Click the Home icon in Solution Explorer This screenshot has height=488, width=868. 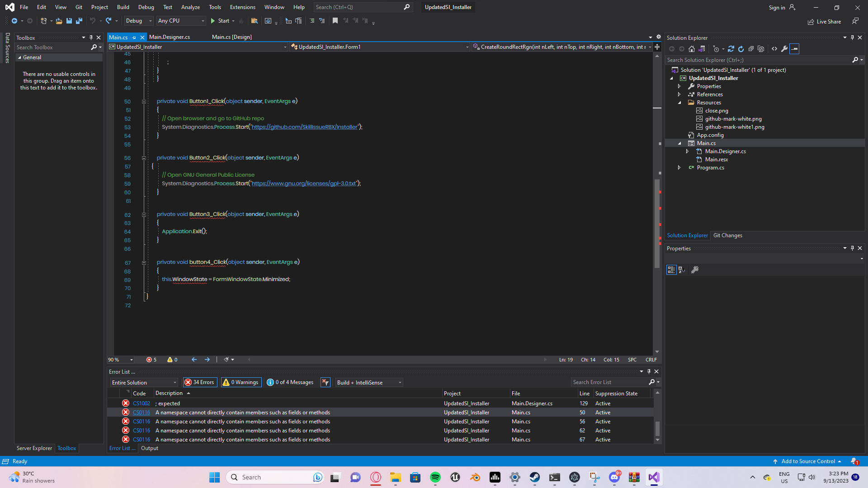692,49
